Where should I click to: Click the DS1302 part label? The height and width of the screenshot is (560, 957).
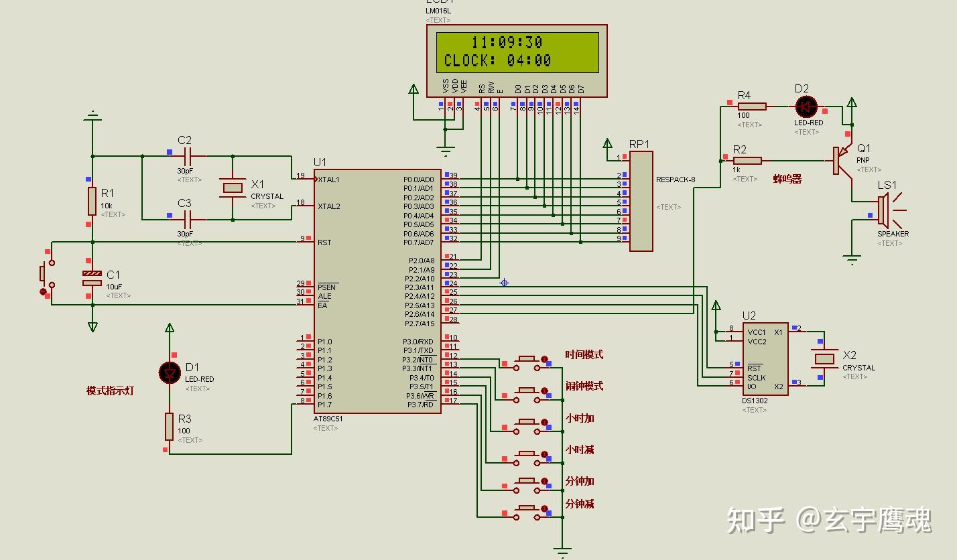pyautogui.click(x=755, y=401)
